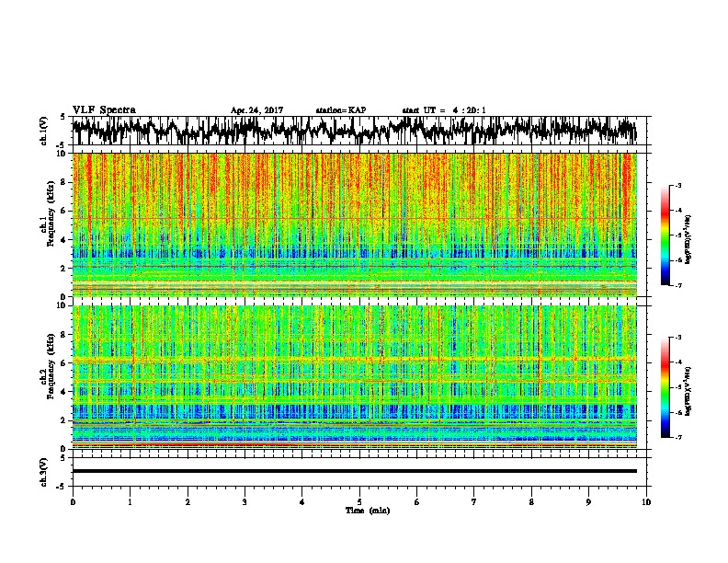This screenshot has height=563, width=728.
Task: Click the "start UT = 4:20:1" text
Action: (444, 110)
